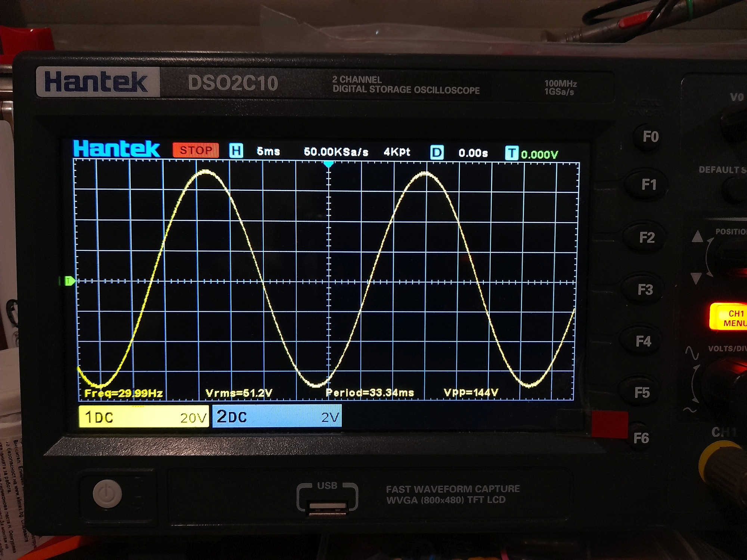Select the D delay indicator icon
The height and width of the screenshot is (560, 747).
coord(437,153)
